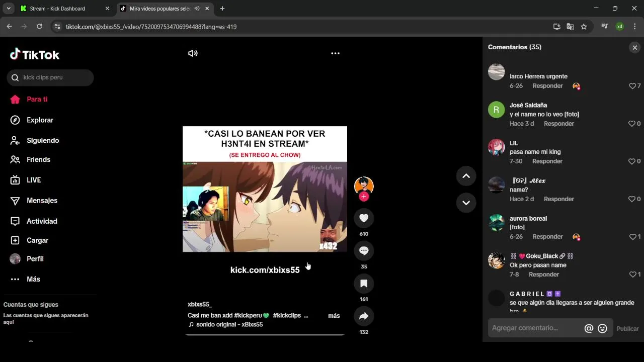Bookmark page with the star icon

[584, 27]
